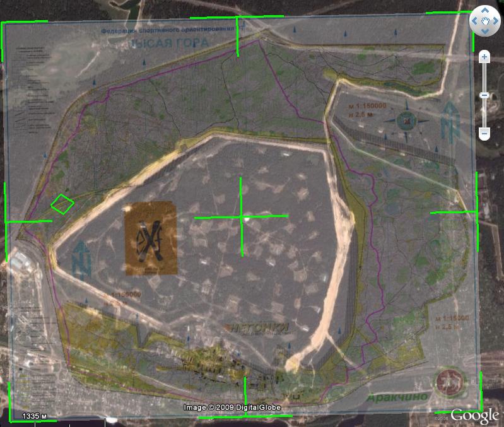Click the green diamond rotation handle
This screenshot has width=504, height=427.
point(62,204)
